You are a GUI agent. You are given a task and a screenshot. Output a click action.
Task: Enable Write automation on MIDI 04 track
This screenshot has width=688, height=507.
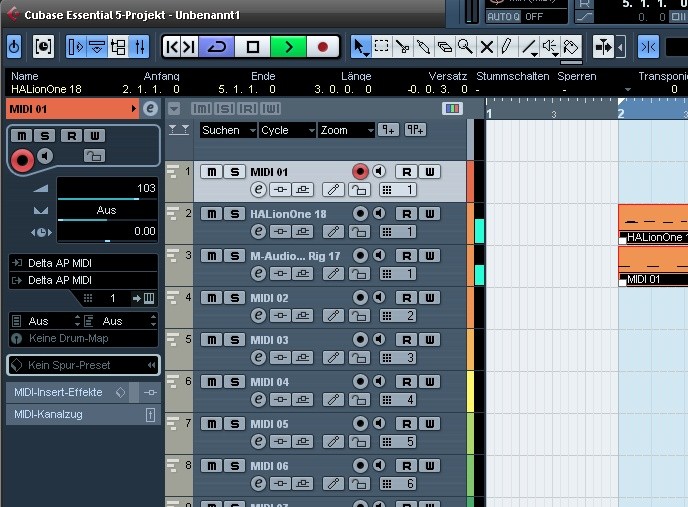tap(430, 382)
